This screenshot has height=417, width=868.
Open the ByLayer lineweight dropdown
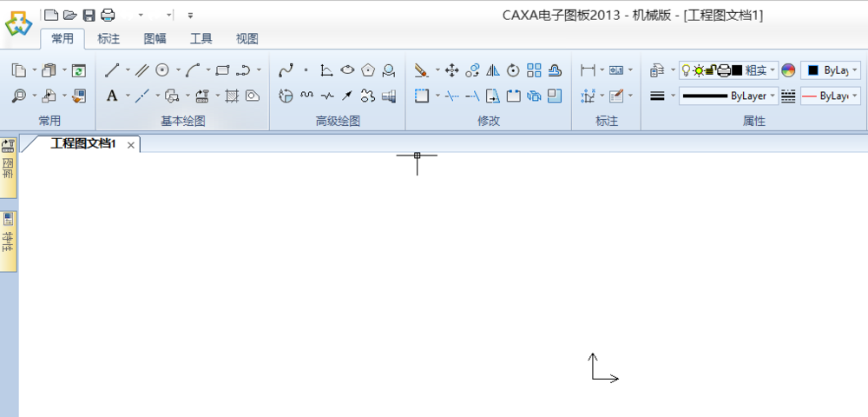coord(729,96)
